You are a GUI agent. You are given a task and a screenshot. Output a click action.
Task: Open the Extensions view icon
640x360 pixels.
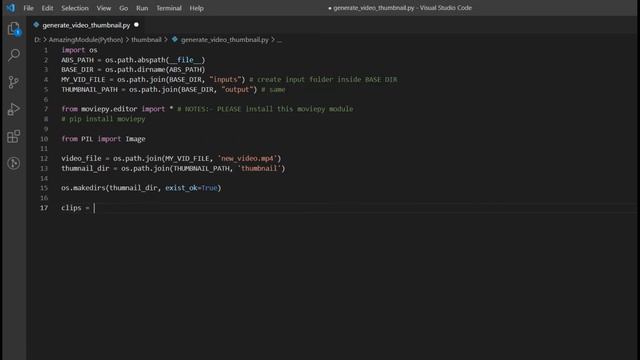pos(13,136)
